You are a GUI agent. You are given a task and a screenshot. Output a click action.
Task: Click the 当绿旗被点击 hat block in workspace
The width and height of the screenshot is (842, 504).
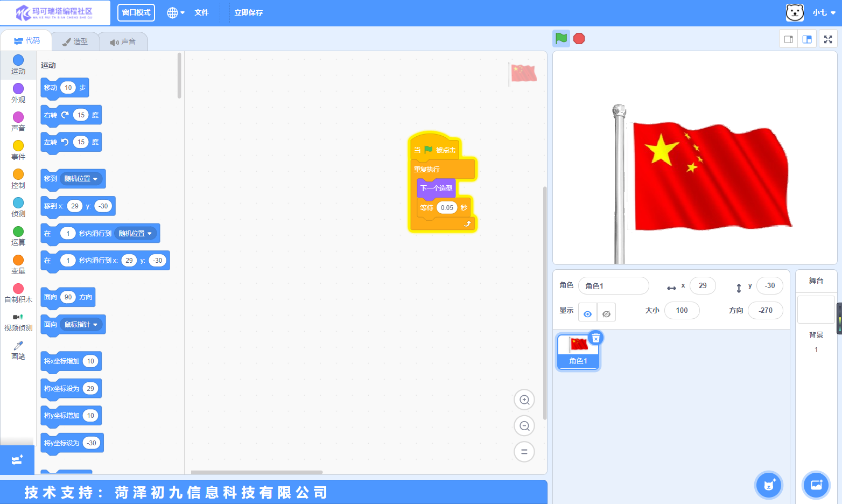click(x=435, y=148)
